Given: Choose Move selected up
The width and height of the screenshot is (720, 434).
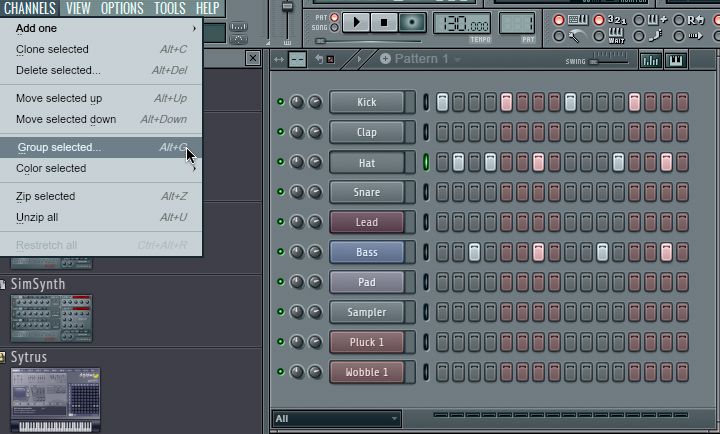Looking at the screenshot, I should pos(101,98).
